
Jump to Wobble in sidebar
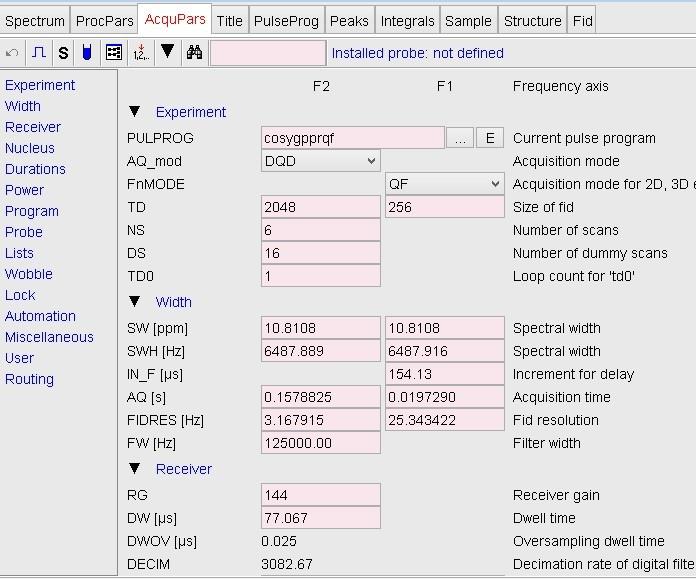[28, 274]
